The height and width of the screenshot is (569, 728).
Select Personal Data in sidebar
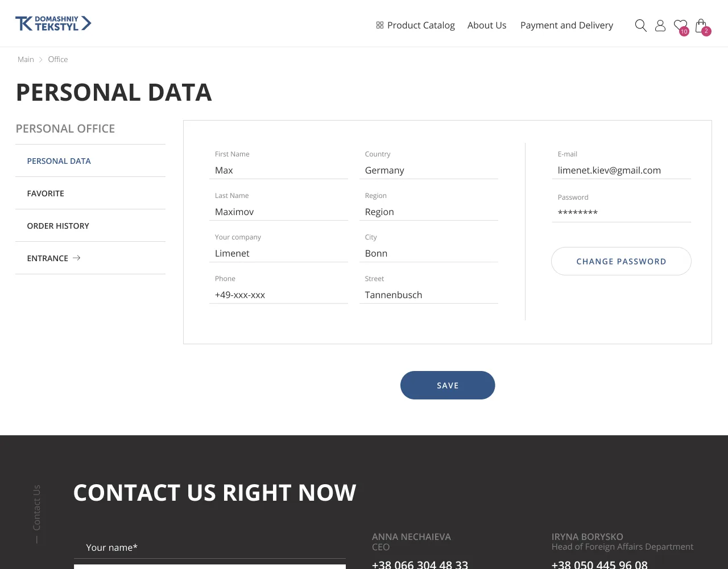90,161
